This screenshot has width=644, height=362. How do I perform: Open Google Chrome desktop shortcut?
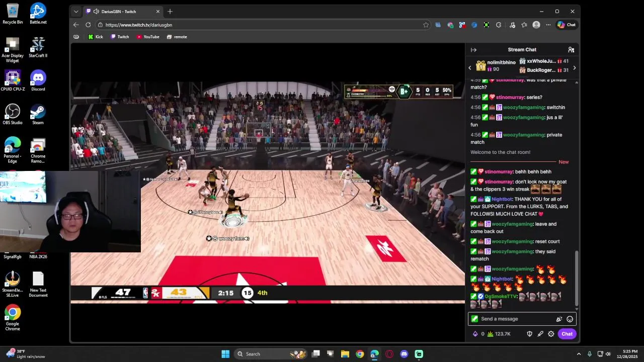tap(13, 318)
